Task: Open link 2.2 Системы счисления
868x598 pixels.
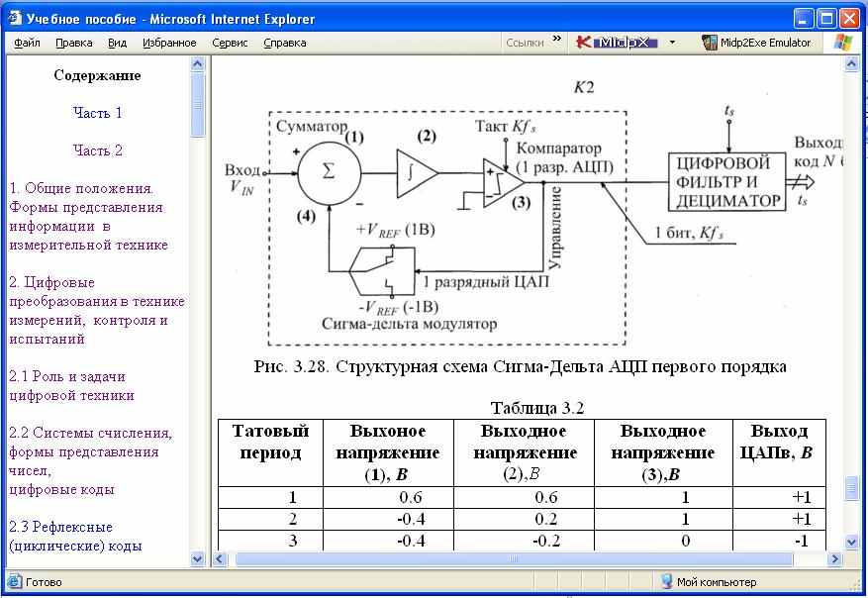Action: click(x=91, y=460)
